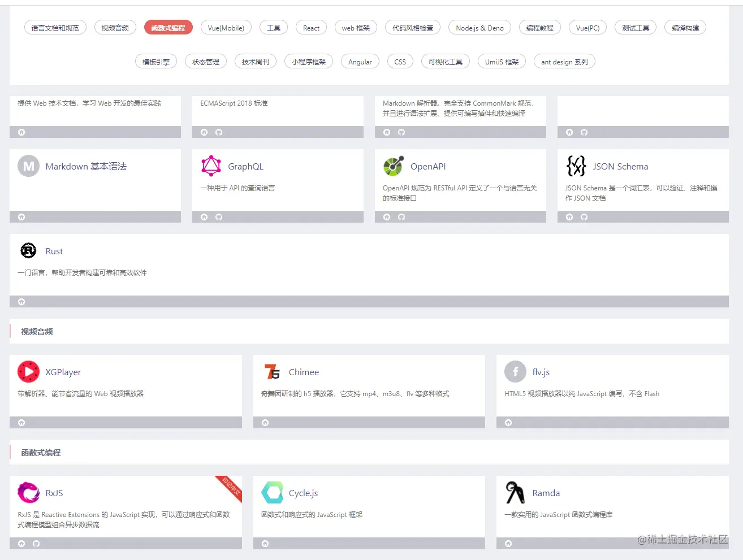Click the 函数式编程 section heading

tap(41, 453)
